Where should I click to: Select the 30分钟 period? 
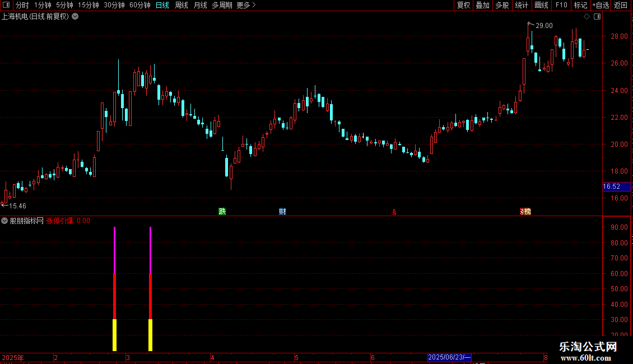[x=114, y=5]
